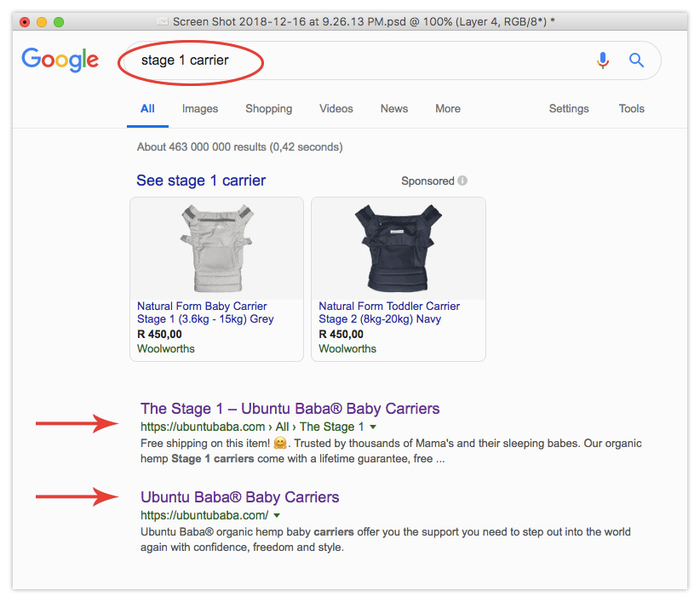
Task: Open the Settings menu
Action: pyautogui.click(x=569, y=109)
